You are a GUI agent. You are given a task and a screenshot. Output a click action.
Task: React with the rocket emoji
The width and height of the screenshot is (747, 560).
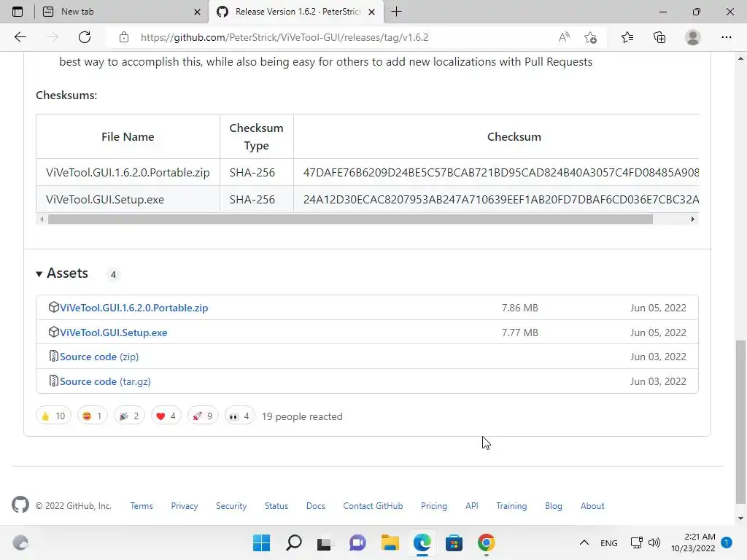coord(203,416)
